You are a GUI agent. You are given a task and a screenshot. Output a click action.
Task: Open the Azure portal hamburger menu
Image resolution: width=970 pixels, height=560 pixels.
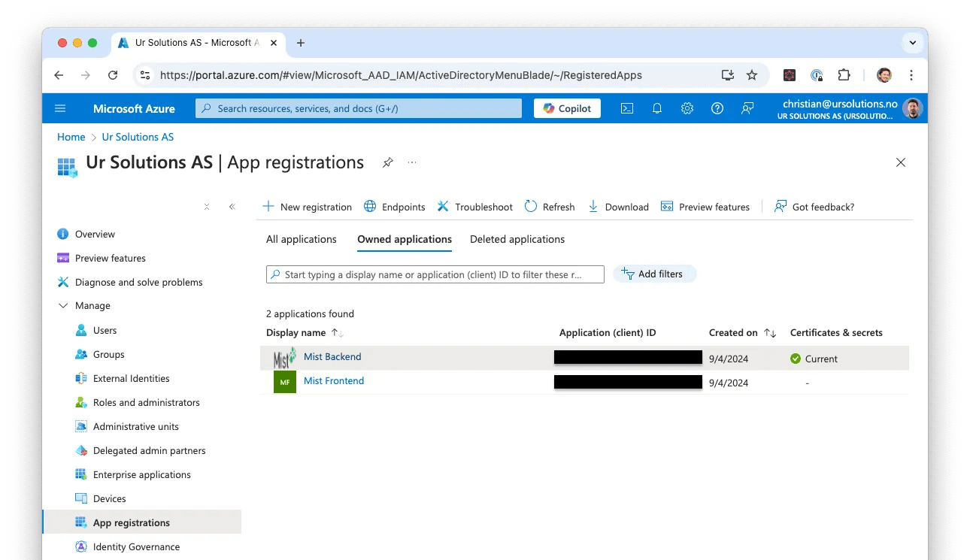[60, 108]
